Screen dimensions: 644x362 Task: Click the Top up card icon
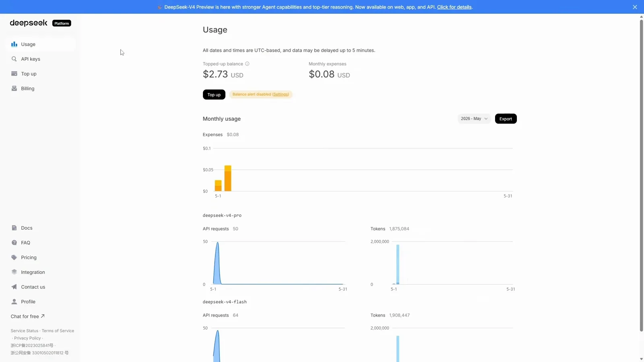pos(14,74)
